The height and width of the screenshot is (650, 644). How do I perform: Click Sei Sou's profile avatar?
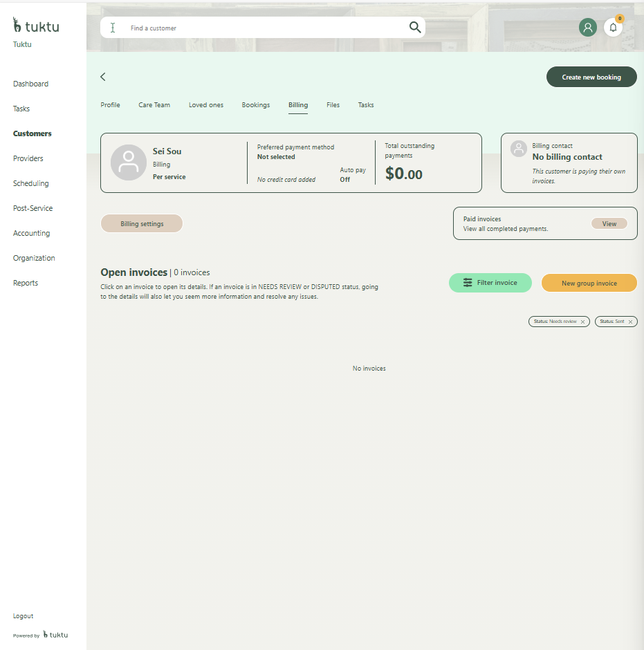tap(128, 162)
